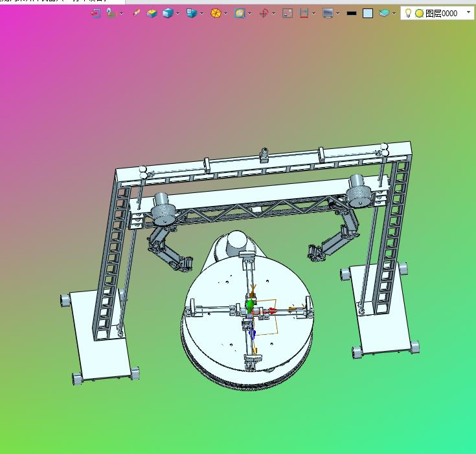Click the yellow-topped box icon
The width and height of the screenshot is (476, 454).
click(x=152, y=13)
